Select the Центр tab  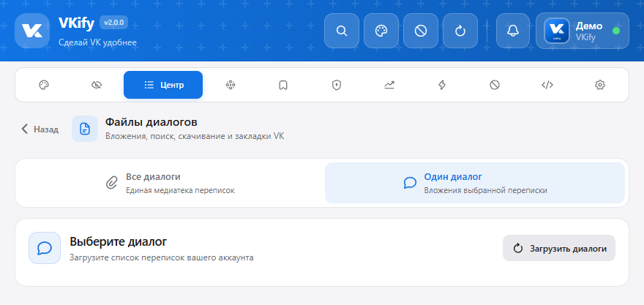pos(163,85)
